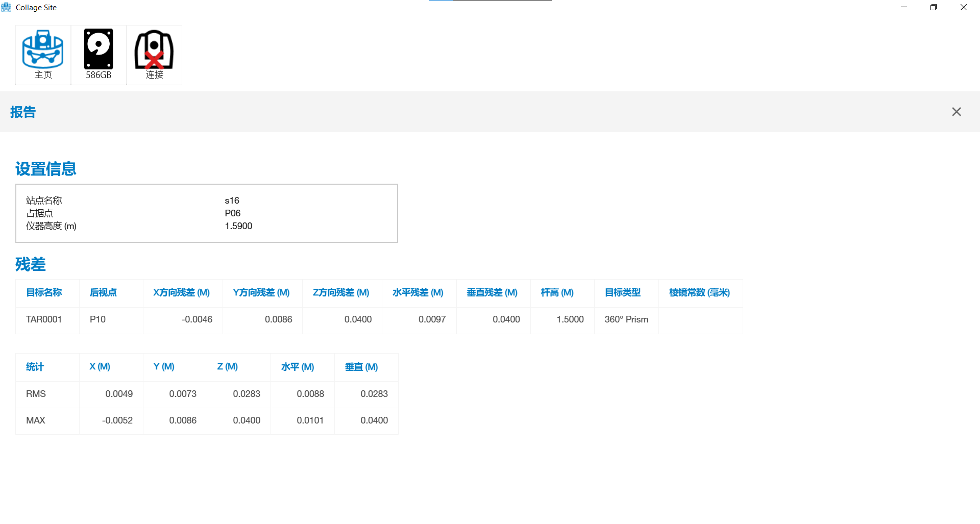Viewport: 980px width, 524px height.
Task: Select the MAX statistics row label
Action: 36,420
